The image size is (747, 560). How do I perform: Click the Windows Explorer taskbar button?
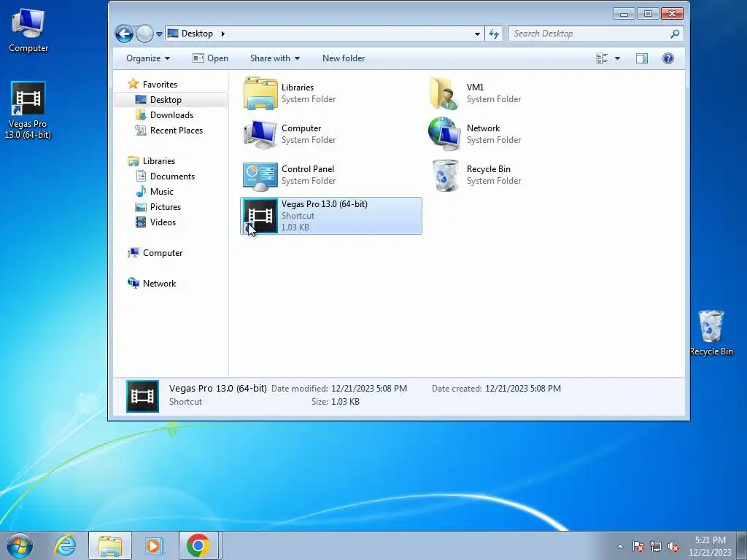[x=110, y=545]
